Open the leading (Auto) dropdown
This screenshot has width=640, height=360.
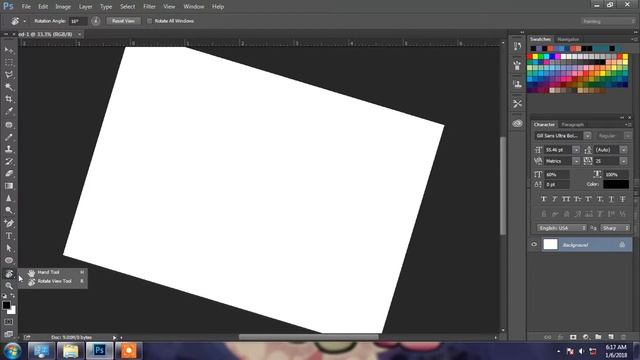pos(624,150)
